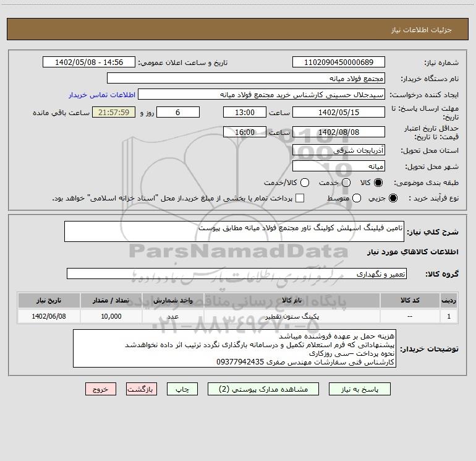This screenshot has height=461, width=476.
Task: Select the متوسط purchase type radio
Action: [x=357, y=198]
